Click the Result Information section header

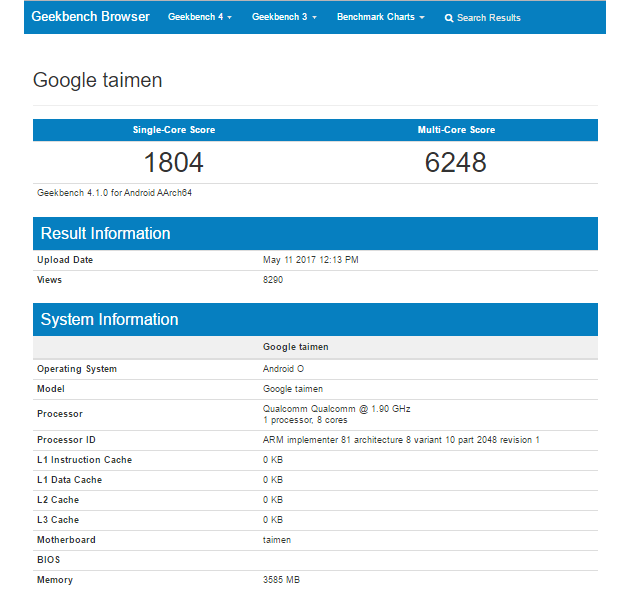tap(315, 233)
